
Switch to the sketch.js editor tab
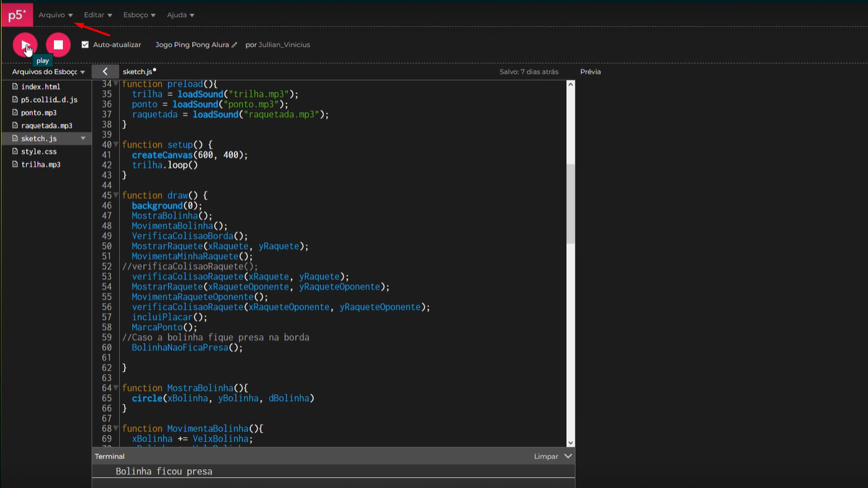point(138,71)
